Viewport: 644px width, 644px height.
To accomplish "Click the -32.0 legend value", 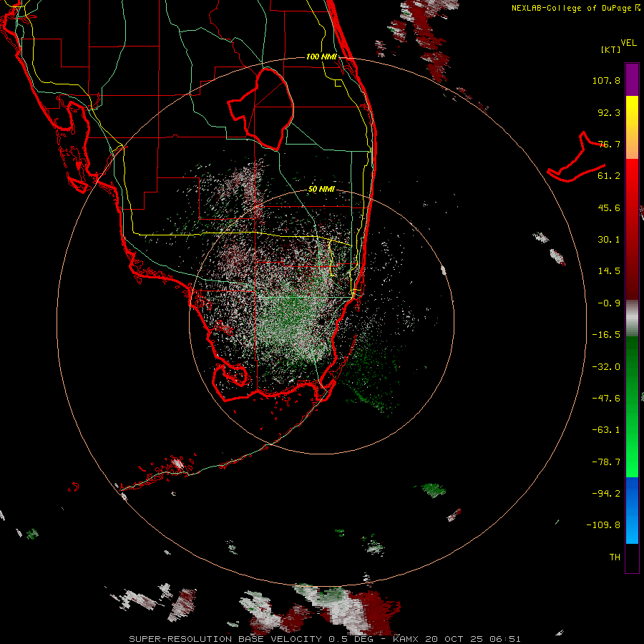I will [606, 367].
